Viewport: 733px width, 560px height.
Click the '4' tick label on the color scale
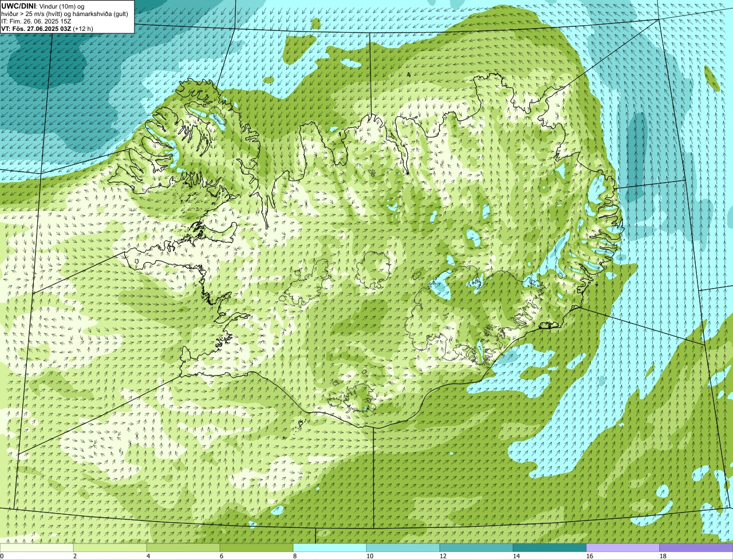coord(148,556)
